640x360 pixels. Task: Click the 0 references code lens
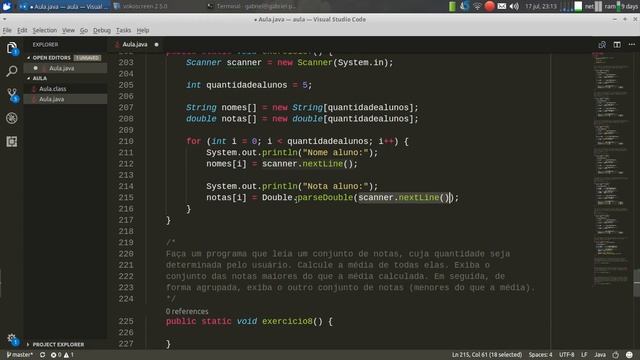(187, 311)
